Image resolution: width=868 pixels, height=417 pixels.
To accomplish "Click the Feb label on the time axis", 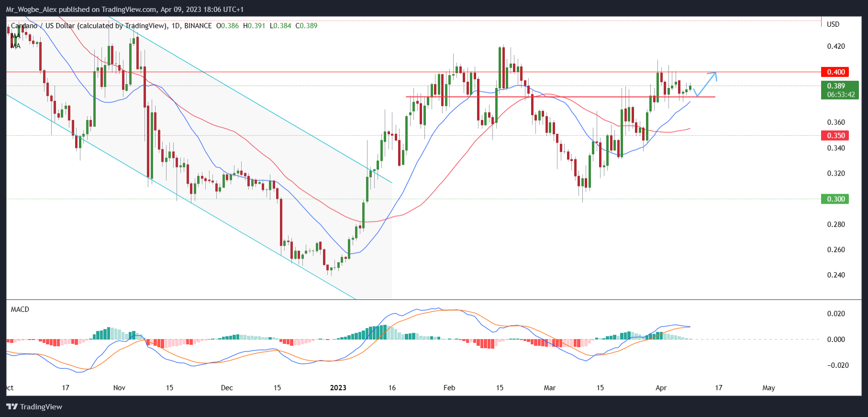I will [449, 387].
